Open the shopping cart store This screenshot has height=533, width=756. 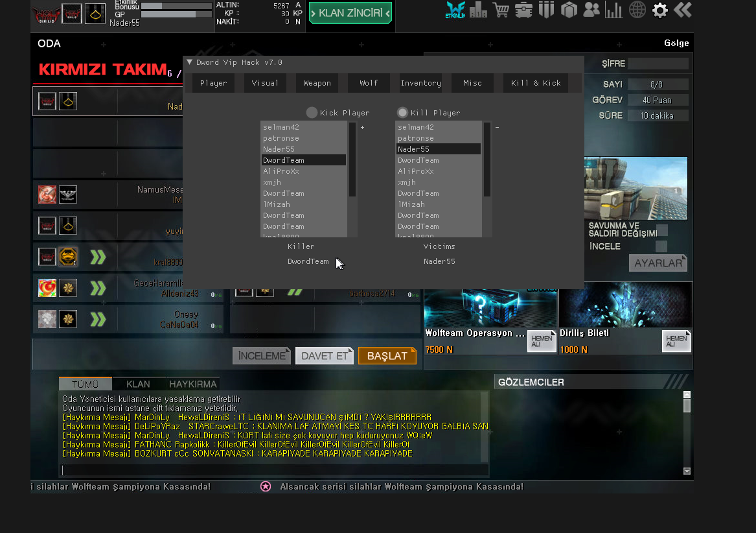tap(501, 10)
